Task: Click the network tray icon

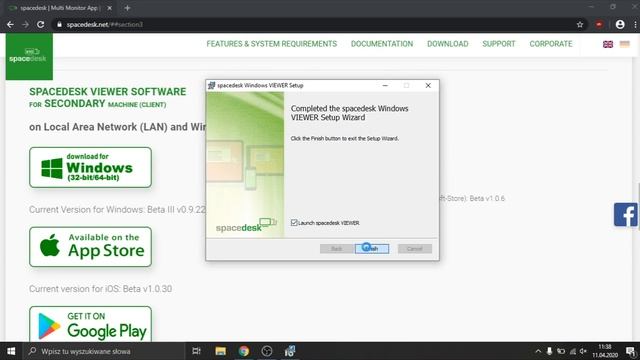Action: coord(573,351)
